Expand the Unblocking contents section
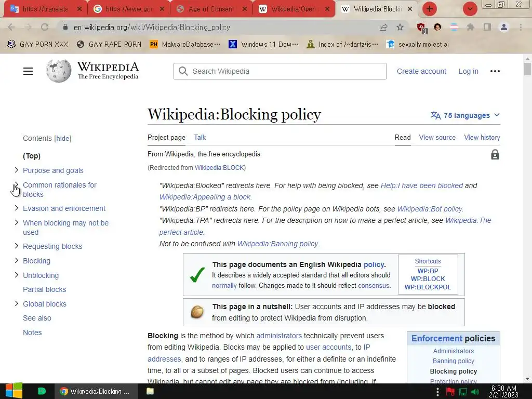 [x=16, y=275]
